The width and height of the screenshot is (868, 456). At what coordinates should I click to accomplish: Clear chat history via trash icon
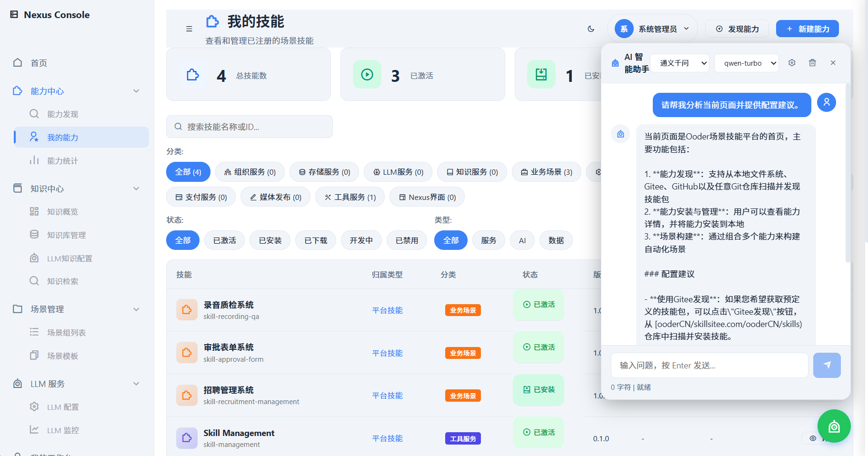click(812, 62)
